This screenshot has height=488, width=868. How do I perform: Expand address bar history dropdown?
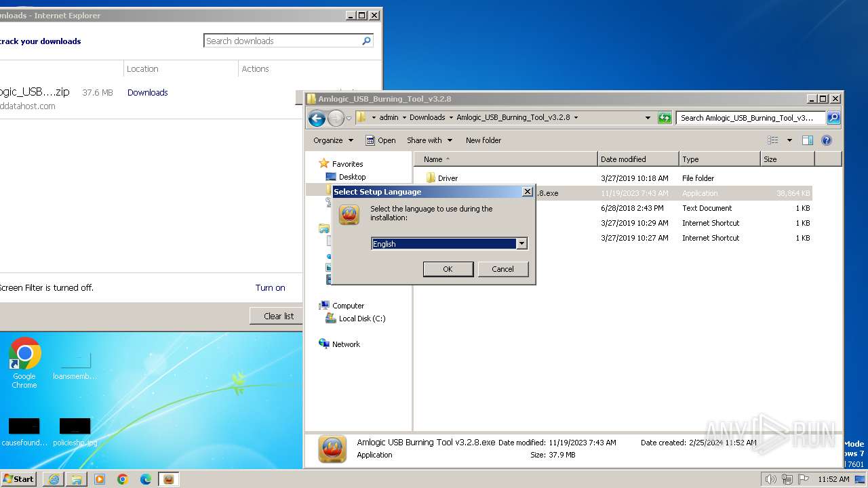648,117
